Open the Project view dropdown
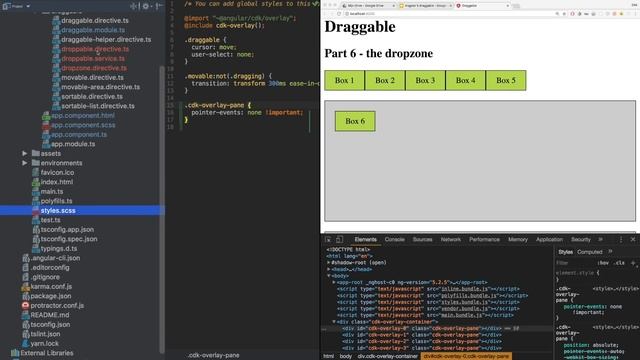 [x=17, y=6]
